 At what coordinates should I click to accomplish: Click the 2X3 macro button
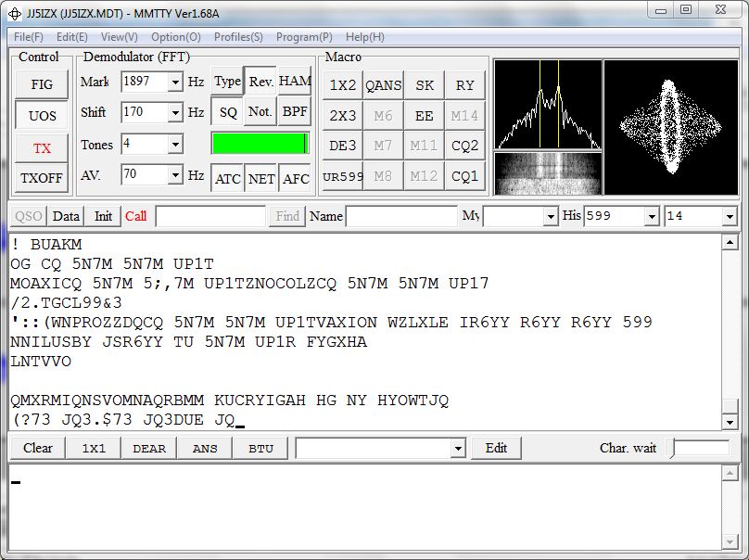(342, 115)
